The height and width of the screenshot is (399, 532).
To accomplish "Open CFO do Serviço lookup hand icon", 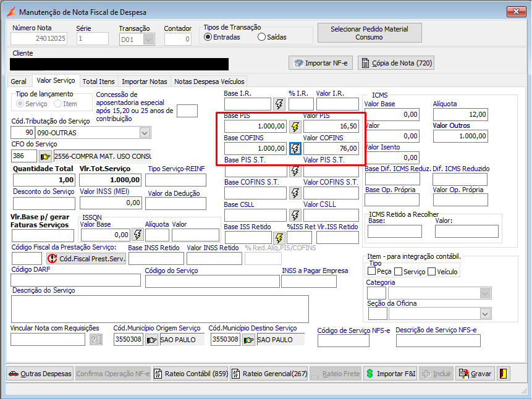I will tap(46, 156).
